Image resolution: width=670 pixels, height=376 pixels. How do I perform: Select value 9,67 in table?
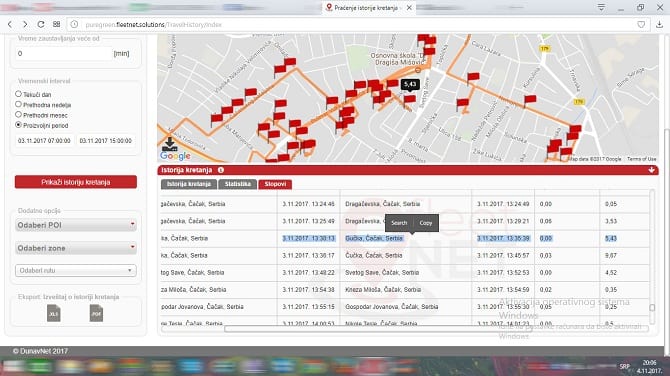coord(611,255)
